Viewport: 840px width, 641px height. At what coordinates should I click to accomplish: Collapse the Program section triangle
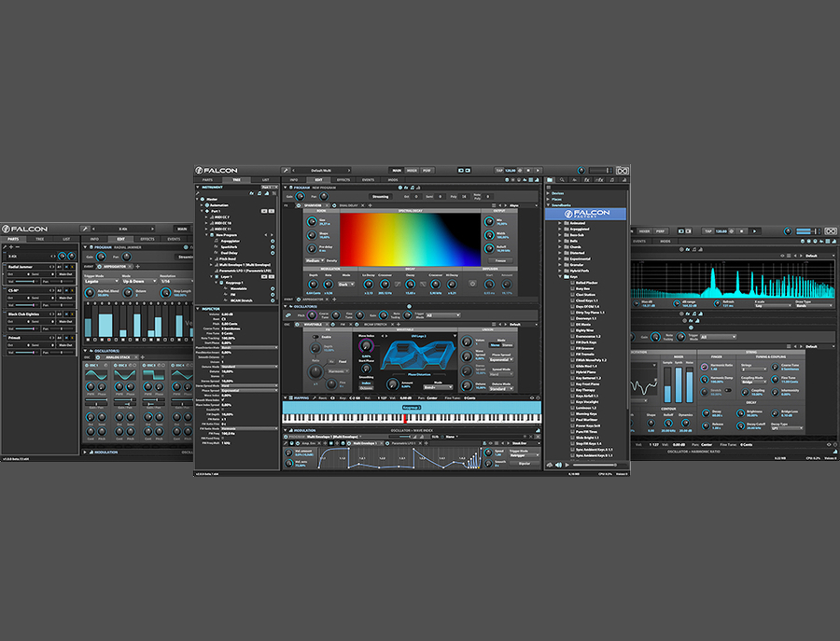pyautogui.click(x=286, y=188)
